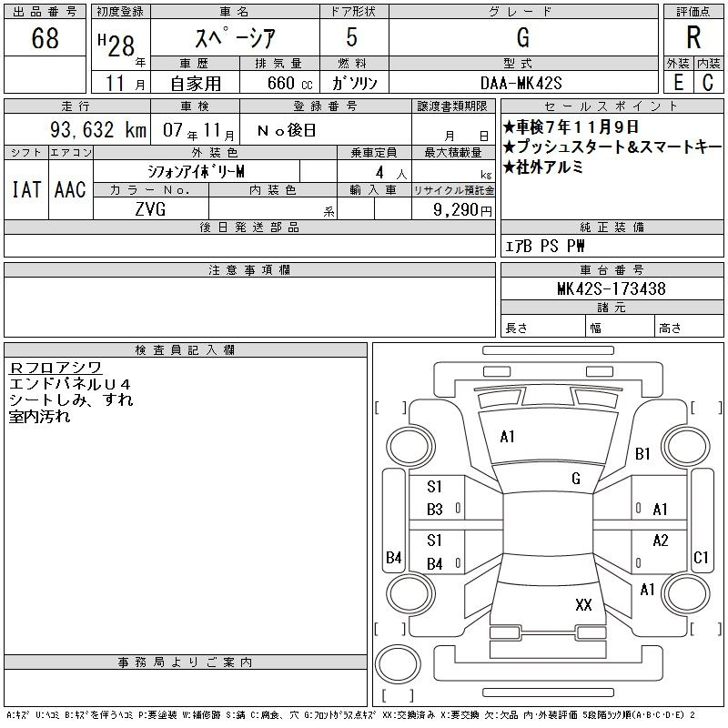Click the 譲渡書類期限 header label
This screenshot has height=728, width=728.
click(452, 106)
